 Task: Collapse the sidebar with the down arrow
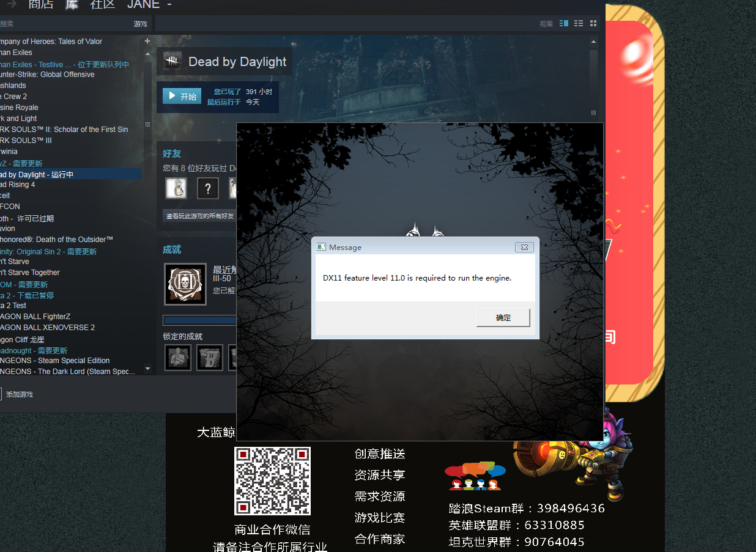tap(147, 368)
